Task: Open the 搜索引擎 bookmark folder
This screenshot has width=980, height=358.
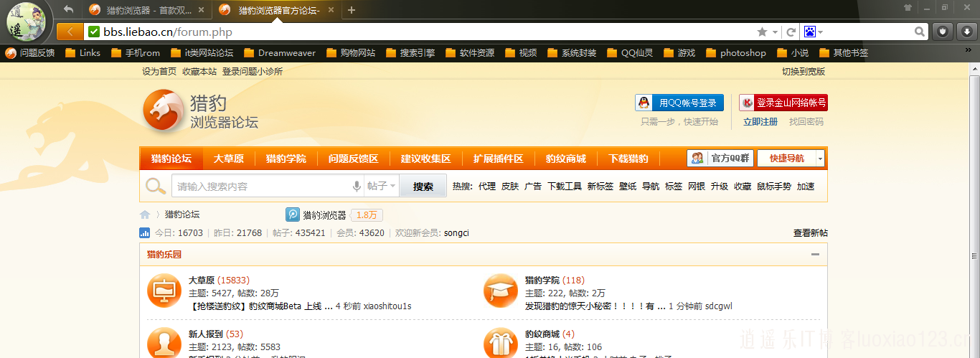Action: click(x=410, y=52)
